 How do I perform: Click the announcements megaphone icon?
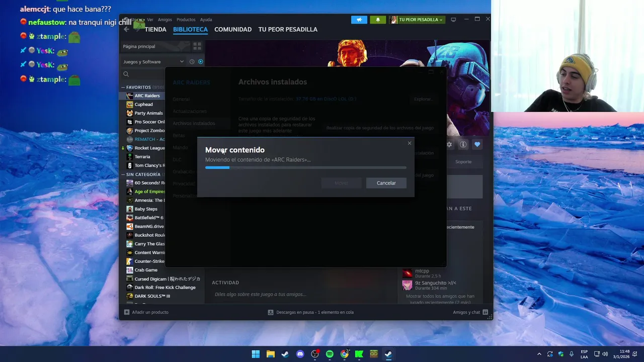tap(359, 20)
